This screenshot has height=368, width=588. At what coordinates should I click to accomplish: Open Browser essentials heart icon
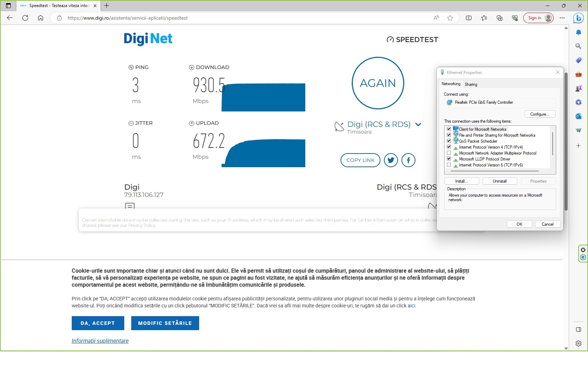[x=515, y=18]
